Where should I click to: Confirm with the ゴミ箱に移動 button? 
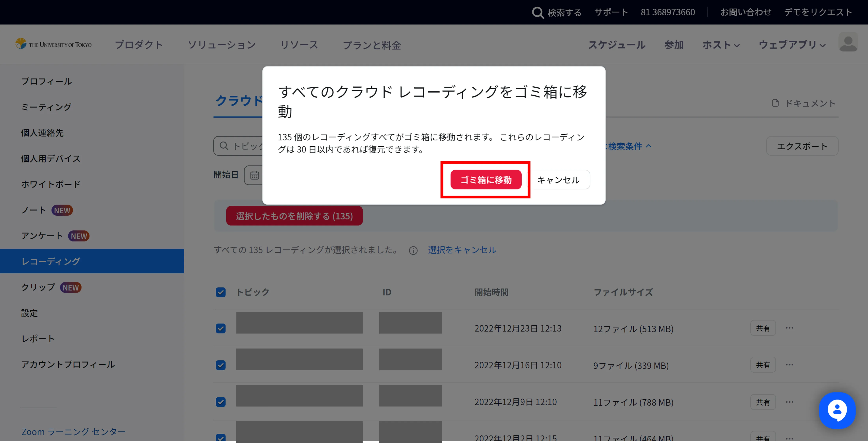pos(485,180)
